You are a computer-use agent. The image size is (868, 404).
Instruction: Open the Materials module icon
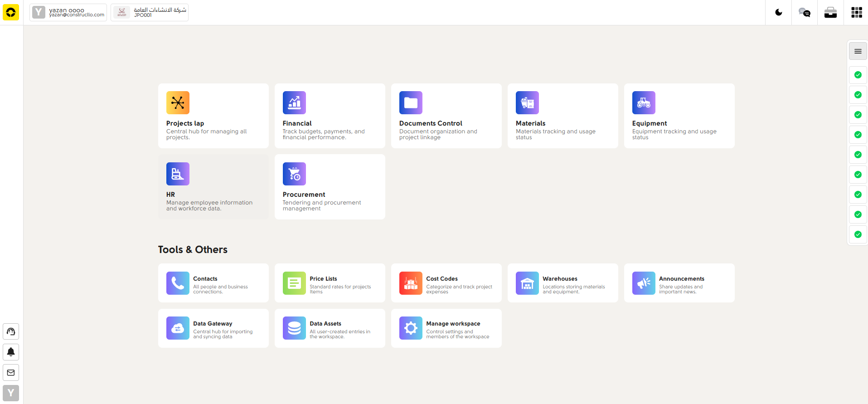click(x=527, y=102)
